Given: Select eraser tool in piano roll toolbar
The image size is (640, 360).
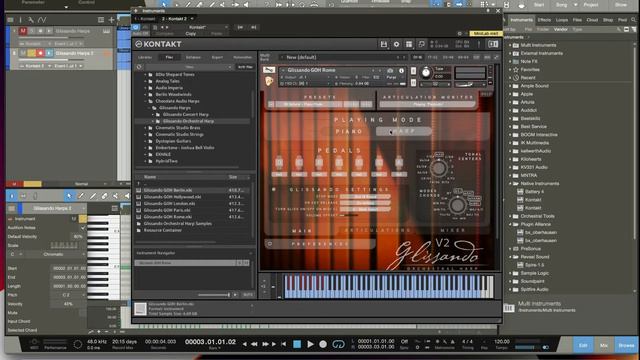Looking at the screenshot, I should 104,196.
